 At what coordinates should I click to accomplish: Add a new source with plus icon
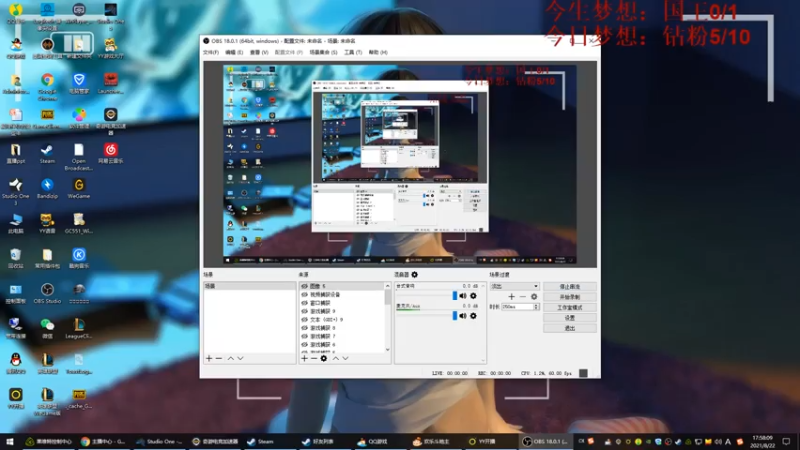pyautogui.click(x=304, y=359)
